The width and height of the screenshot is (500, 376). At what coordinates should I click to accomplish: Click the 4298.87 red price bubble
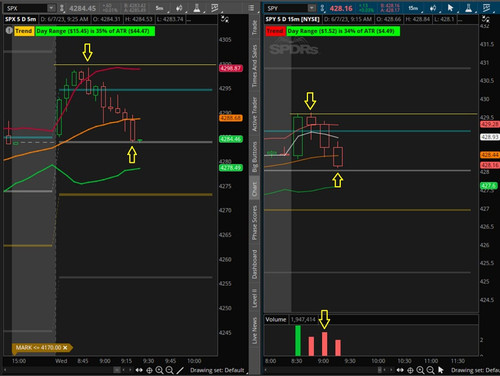231,68
